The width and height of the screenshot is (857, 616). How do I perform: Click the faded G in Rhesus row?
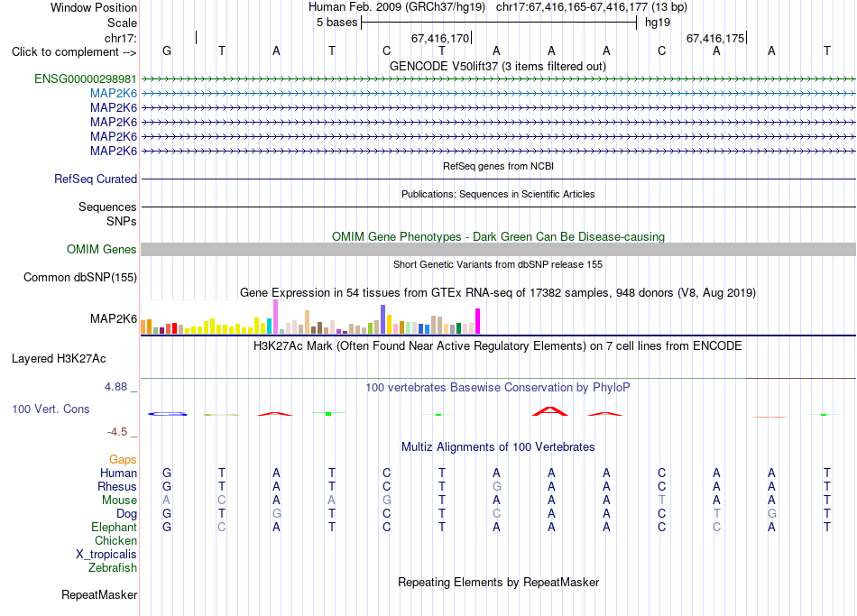coord(496,486)
